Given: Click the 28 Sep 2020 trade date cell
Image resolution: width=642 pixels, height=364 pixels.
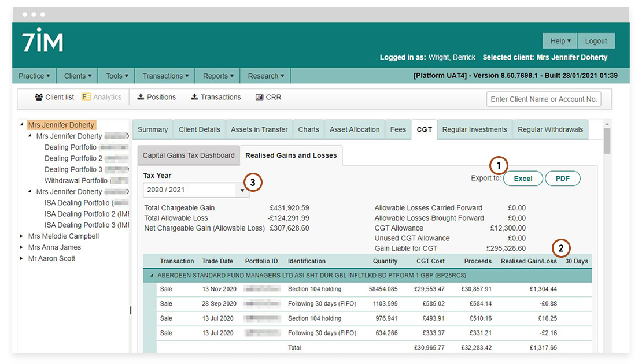Looking at the screenshot, I should coord(219,304).
